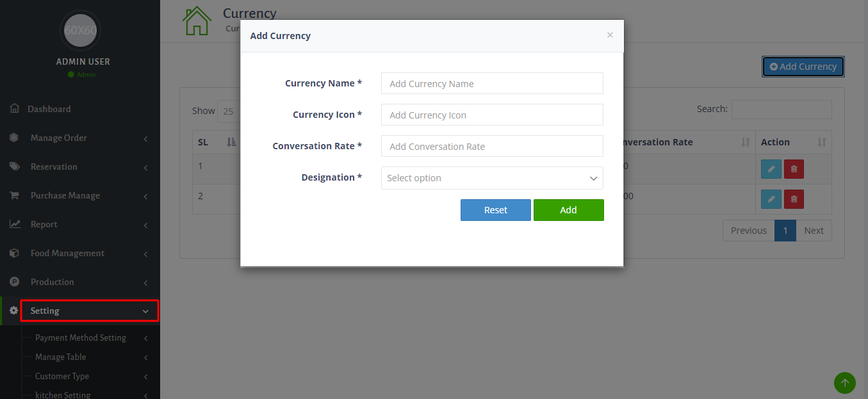Click the edit pencil icon in row 1

771,169
